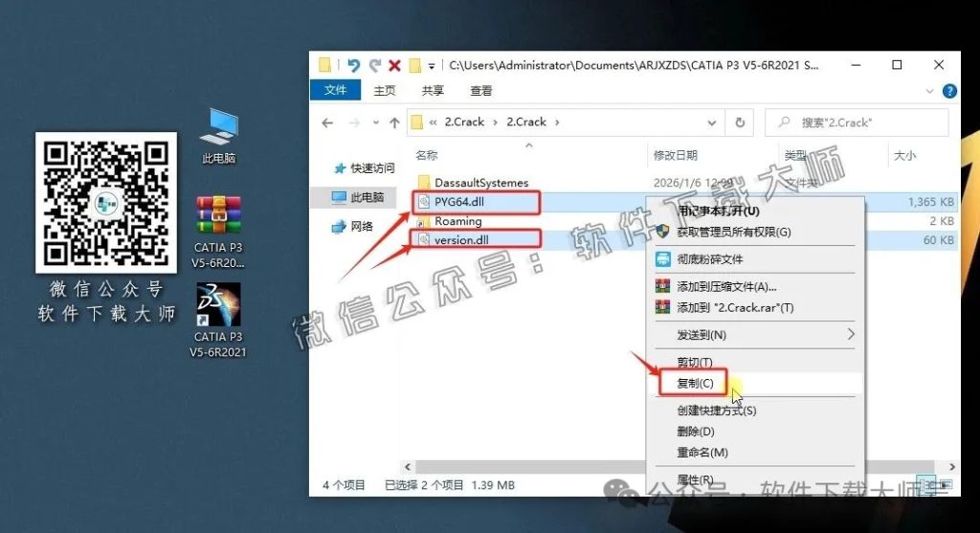The image size is (980, 533).
Task: Open the View (查看) ribbon tab
Action: pos(480,91)
